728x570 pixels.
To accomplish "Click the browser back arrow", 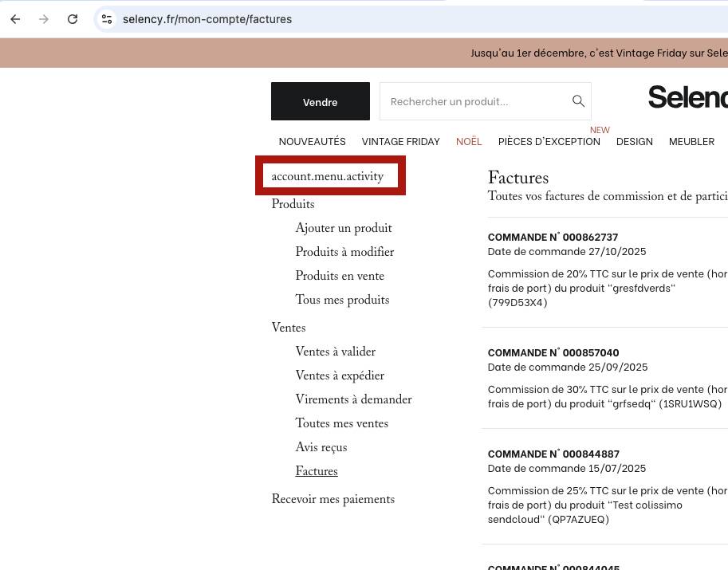I will tap(15, 19).
